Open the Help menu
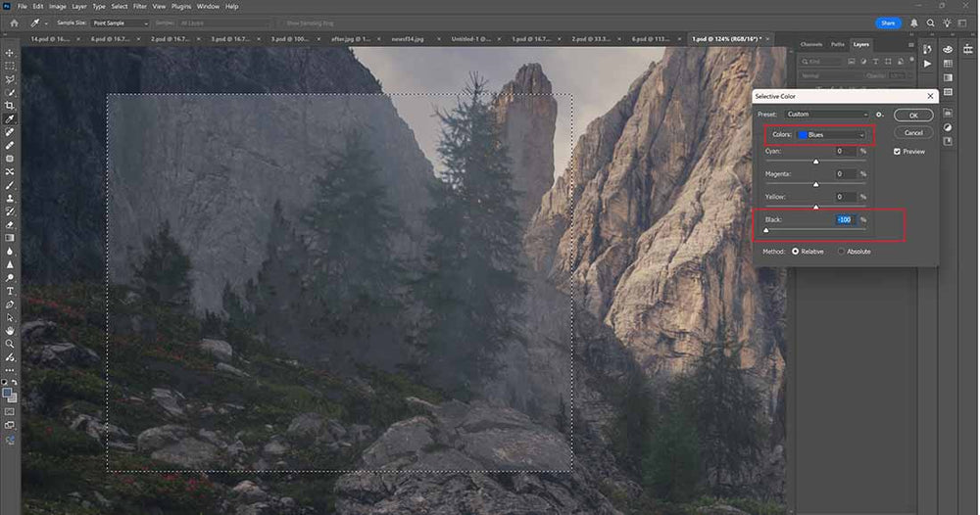The height and width of the screenshot is (515, 980). coord(232,6)
